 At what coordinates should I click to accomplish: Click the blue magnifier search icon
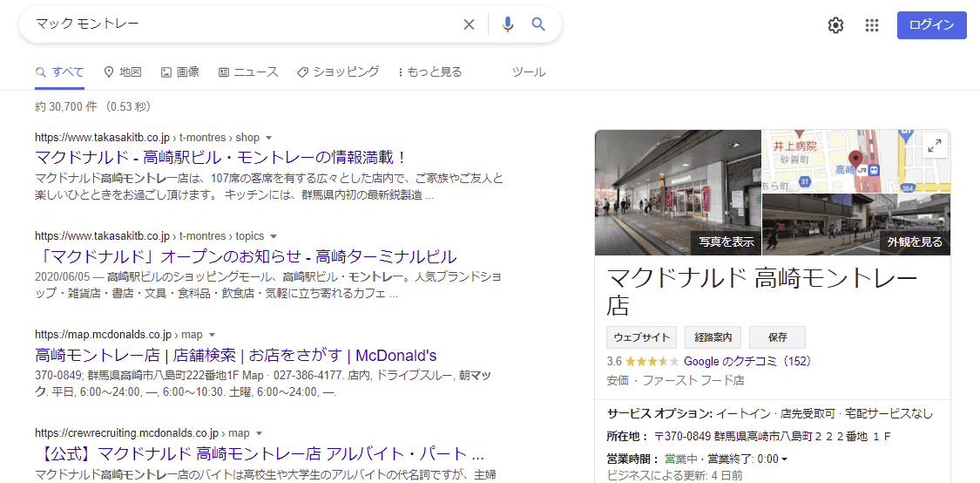(538, 24)
